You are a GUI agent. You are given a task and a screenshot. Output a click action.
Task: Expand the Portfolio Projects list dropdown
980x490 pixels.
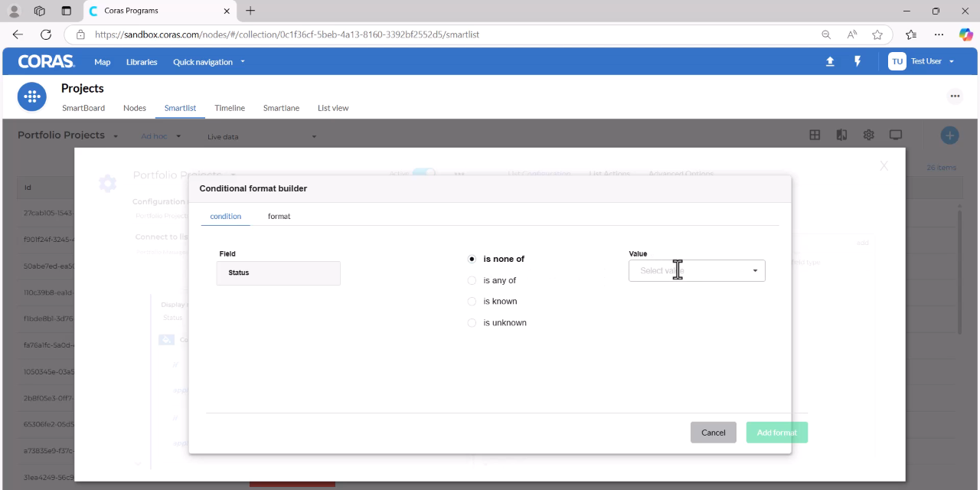tap(68, 136)
